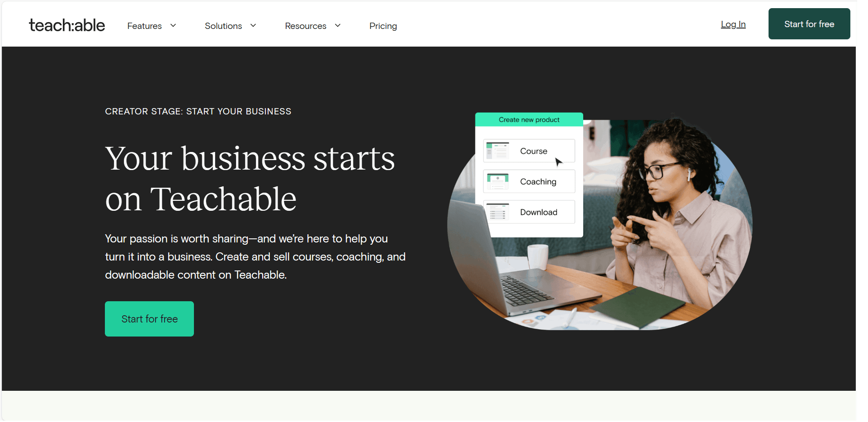Image resolution: width=868 pixels, height=422 pixels.
Task: Expand the Features chevron arrow
Action: (x=173, y=25)
